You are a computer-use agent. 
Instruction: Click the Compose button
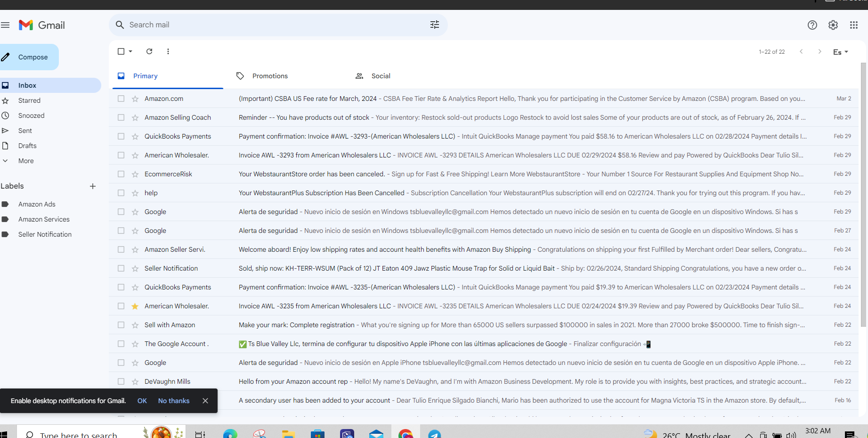(29, 57)
